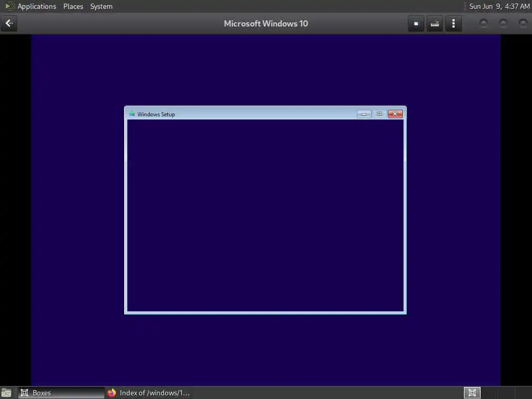
Task: Maximize the Windows Setup window
Action: click(379, 114)
